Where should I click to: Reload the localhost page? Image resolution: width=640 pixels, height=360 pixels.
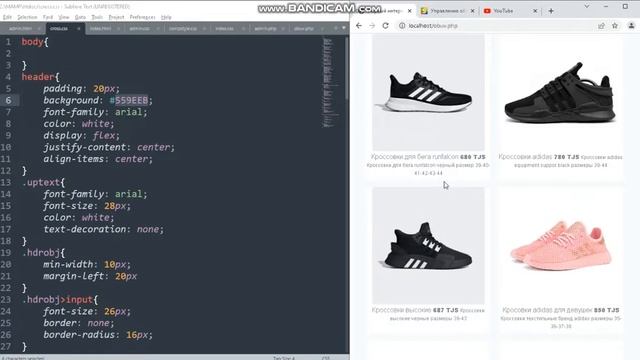(385, 26)
